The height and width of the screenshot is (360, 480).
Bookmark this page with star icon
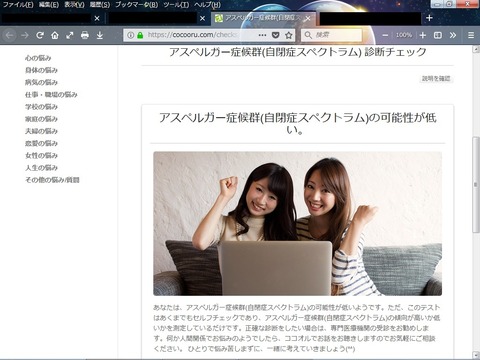point(289,35)
